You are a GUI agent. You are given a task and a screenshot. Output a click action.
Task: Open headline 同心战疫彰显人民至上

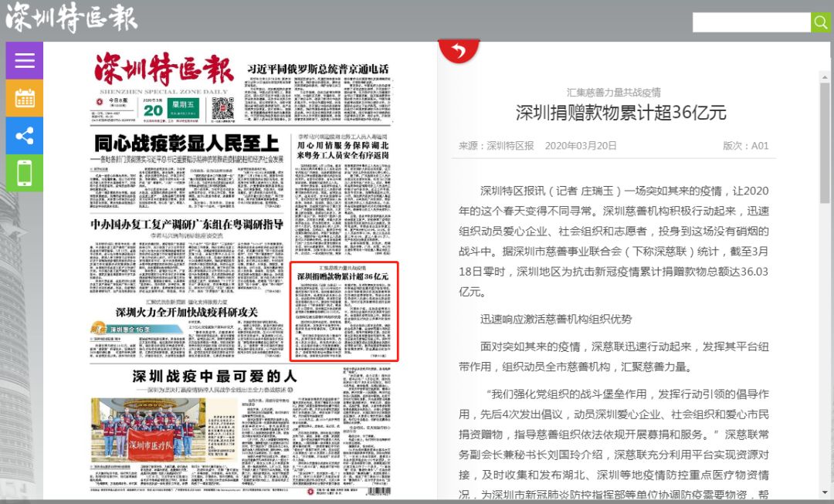[x=187, y=144]
